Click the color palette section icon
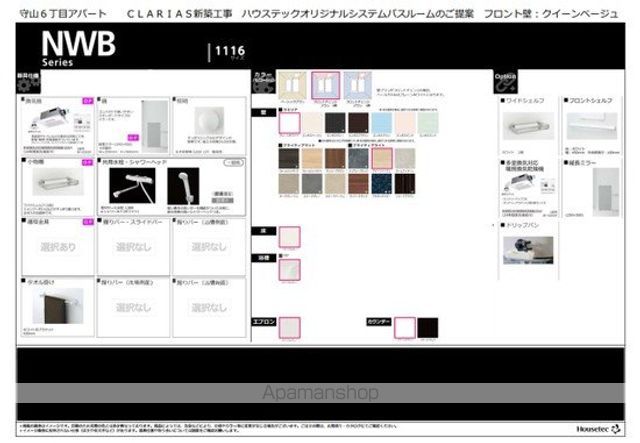This screenshot has height=443, width=640. [264, 82]
